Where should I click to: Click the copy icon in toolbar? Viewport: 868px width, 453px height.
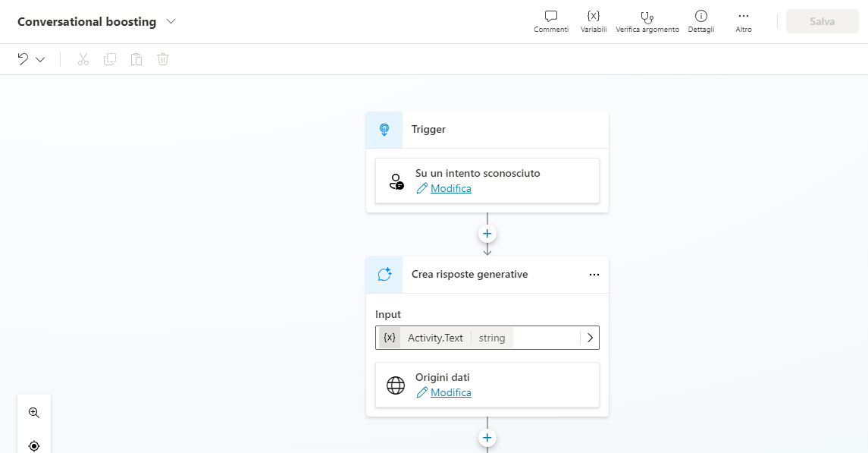110,59
